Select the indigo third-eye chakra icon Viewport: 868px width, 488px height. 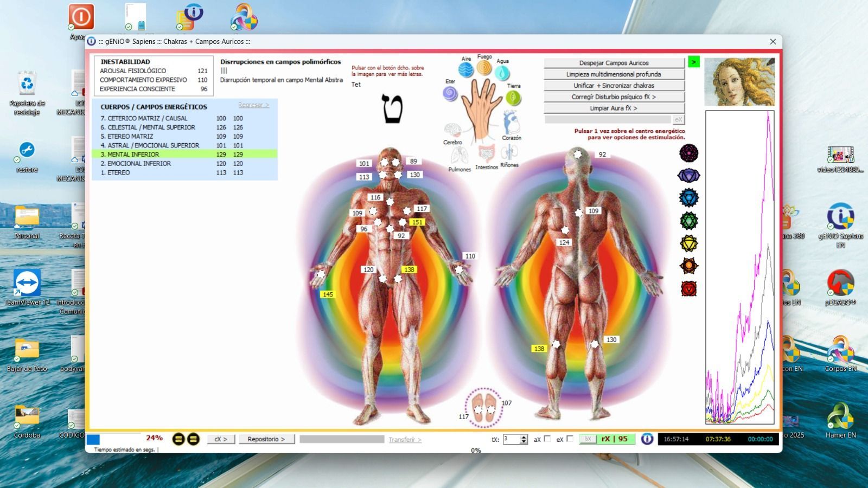(689, 175)
